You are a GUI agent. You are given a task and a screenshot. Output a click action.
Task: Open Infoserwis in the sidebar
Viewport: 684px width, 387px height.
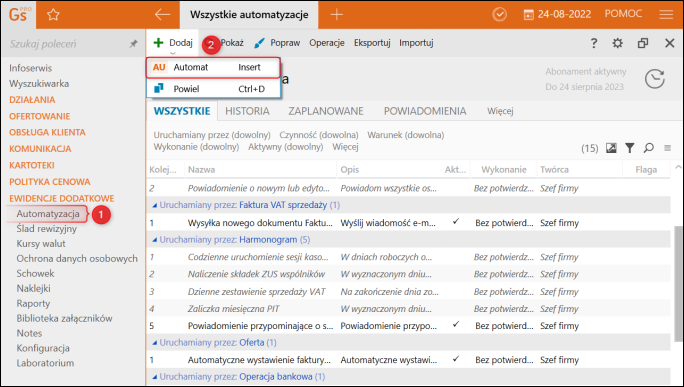coord(31,68)
